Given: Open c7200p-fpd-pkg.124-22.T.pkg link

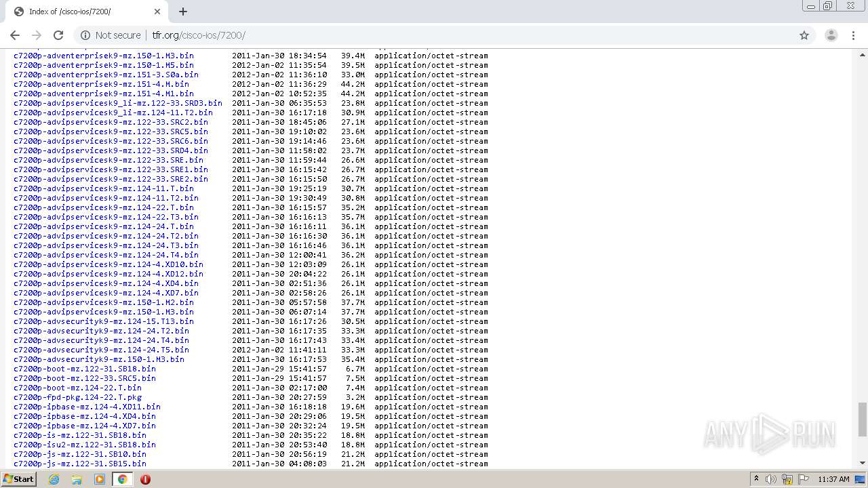Looking at the screenshot, I should (x=77, y=397).
